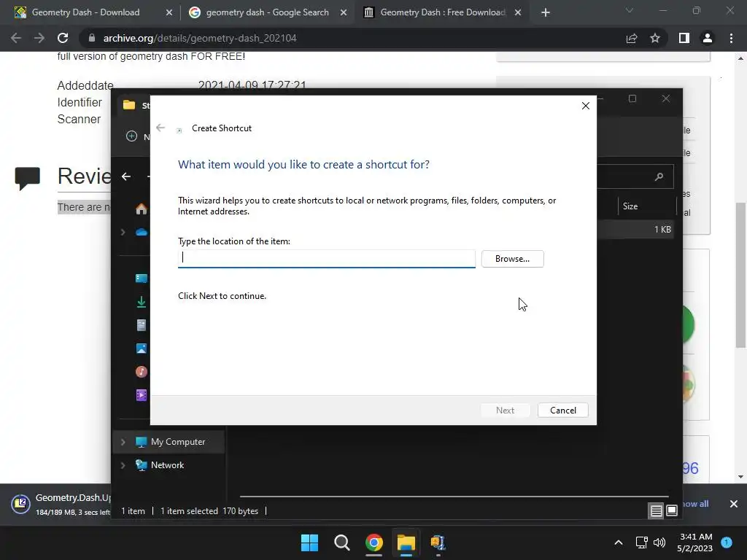Click File Explorer taskbar icon
747x560 pixels.
pos(406,542)
